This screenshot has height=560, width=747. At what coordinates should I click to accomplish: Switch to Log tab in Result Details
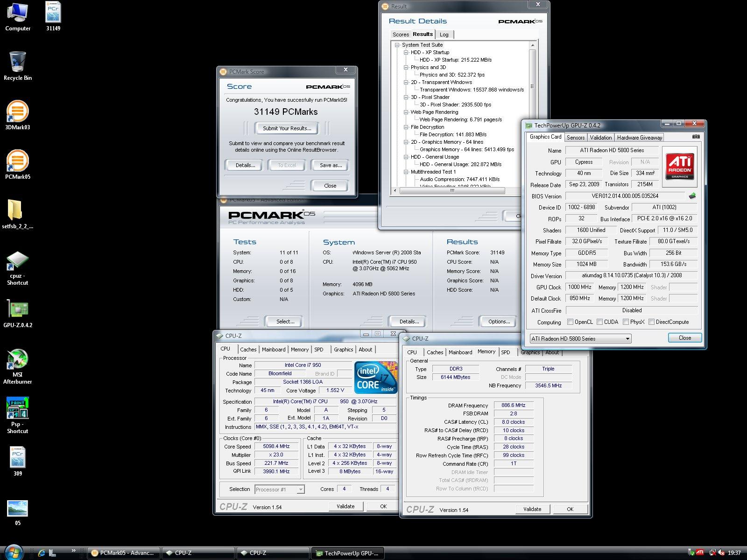tap(444, 35)
